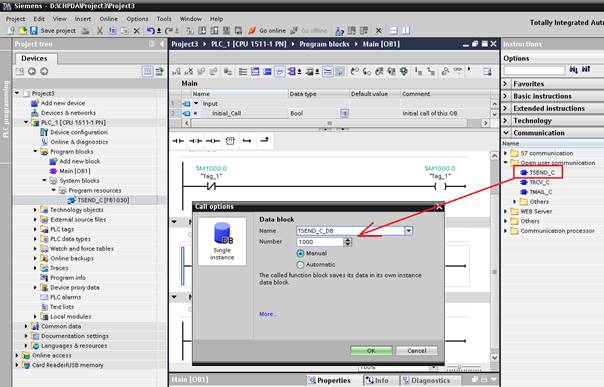Insert an empty box instruction
This screenshot has width=604, height=387.
pyautogui.click(x=230, y=141)
